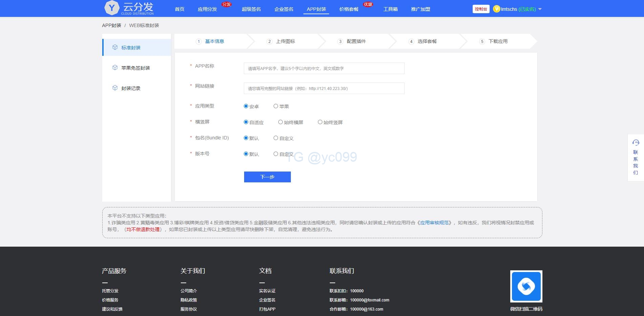Screen dimensions: 644x316
Task: Click the WeChat QR code image in footer
Action: click(526, 286)
